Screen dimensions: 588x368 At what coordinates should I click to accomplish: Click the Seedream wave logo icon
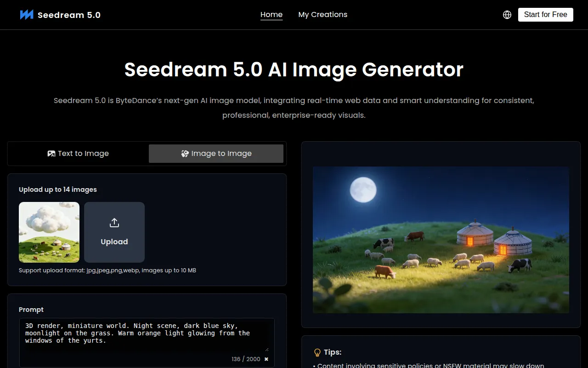pos(26,14)
